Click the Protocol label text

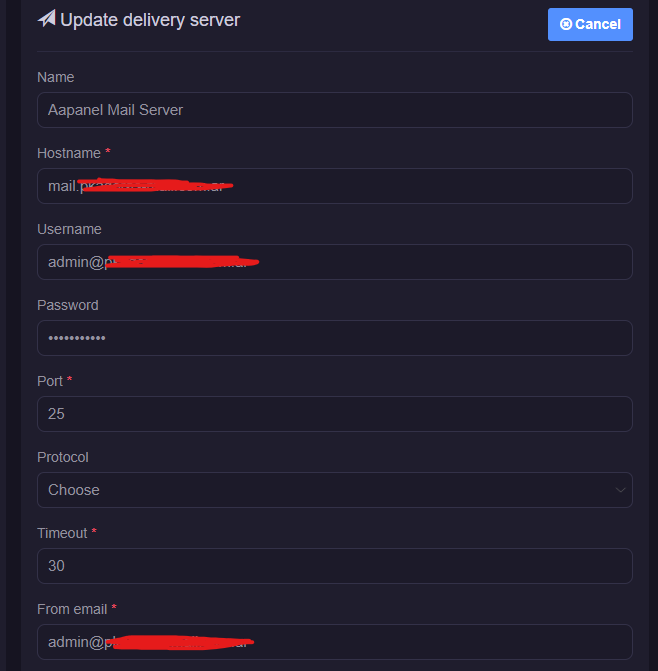point(62,457)
